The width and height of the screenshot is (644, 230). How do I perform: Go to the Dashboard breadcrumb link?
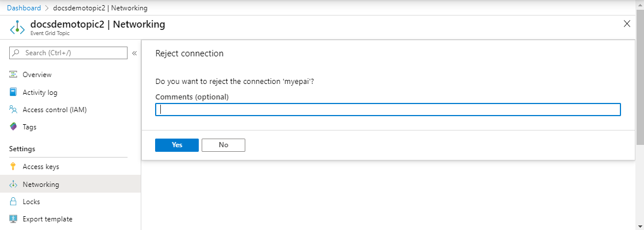(24, 8)
